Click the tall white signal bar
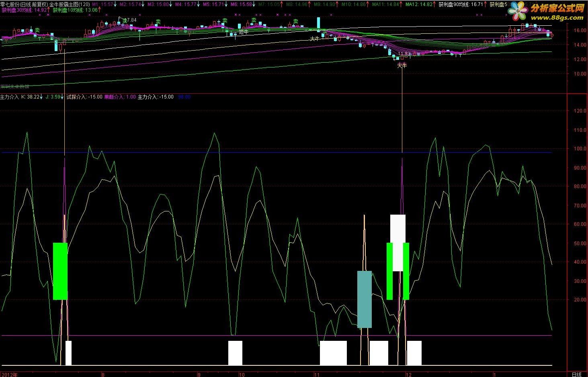Viewport: 588px width, 377px height. click(x=398, y=243)
